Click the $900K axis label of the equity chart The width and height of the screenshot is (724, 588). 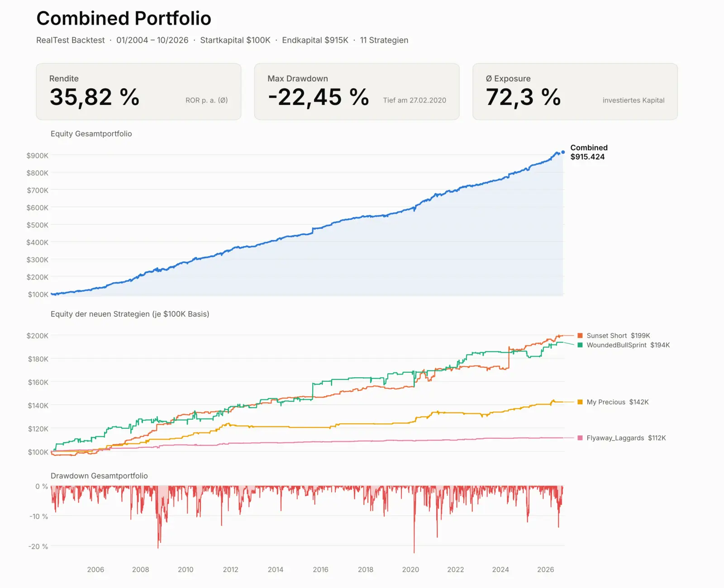coord(37,156)
